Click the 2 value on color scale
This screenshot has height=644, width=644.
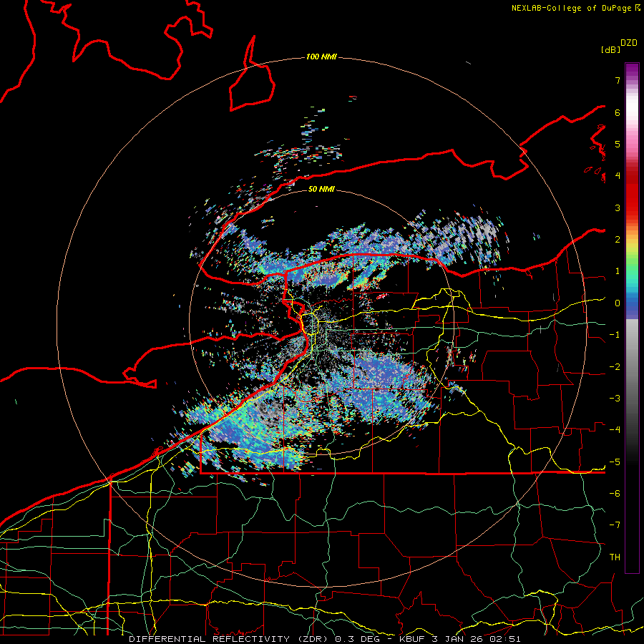coord(618,240)
